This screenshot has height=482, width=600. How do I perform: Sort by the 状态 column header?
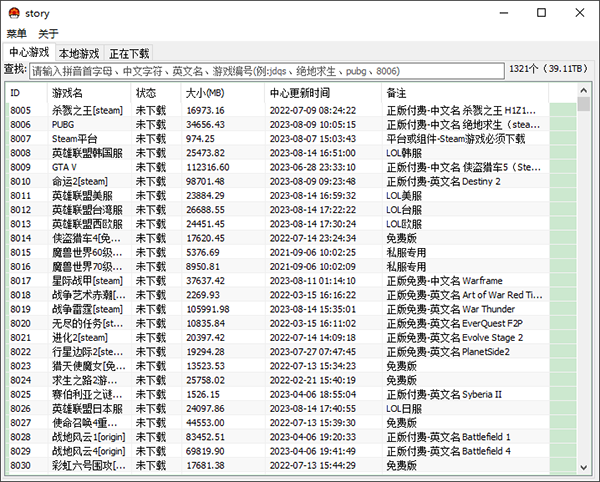click(x=155, y=93)
